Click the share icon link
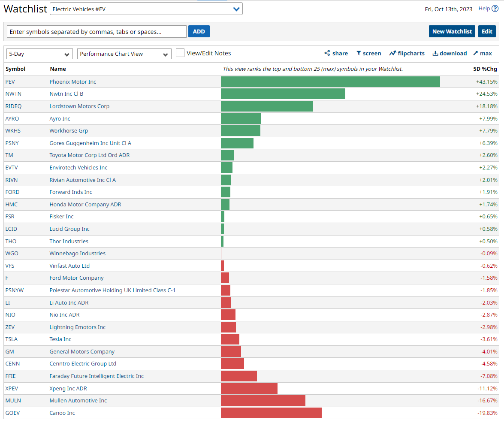This screenshot has height=423, width=504. click(x=336, y=53)
